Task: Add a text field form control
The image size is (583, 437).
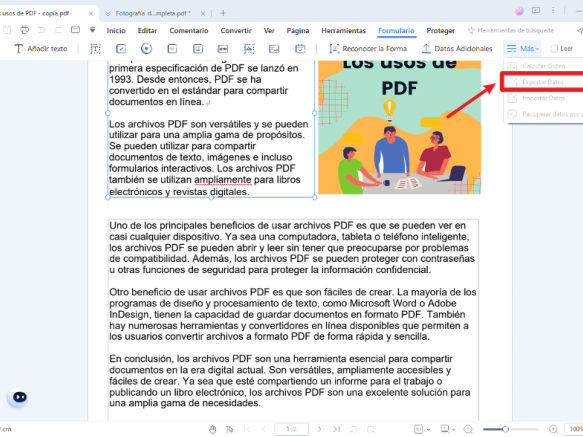Action: [96, 49]
